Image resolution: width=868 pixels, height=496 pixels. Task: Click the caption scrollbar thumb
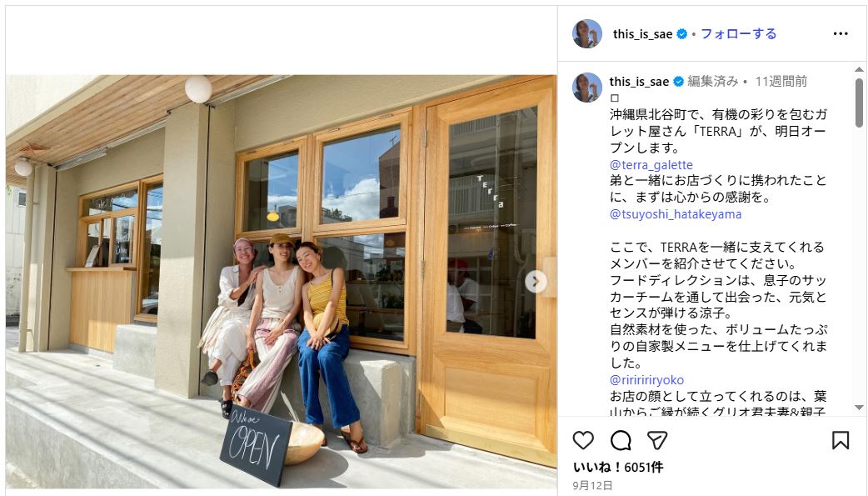point(859,103)
